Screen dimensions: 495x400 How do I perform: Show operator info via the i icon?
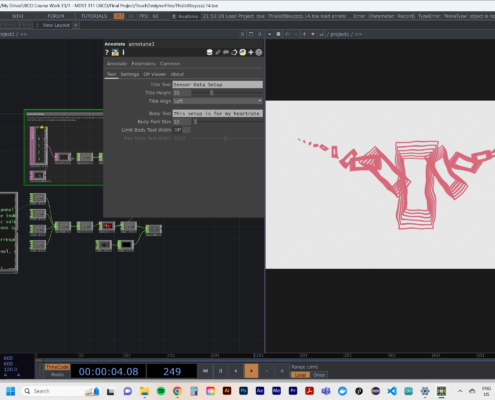[x=123, y=52]
